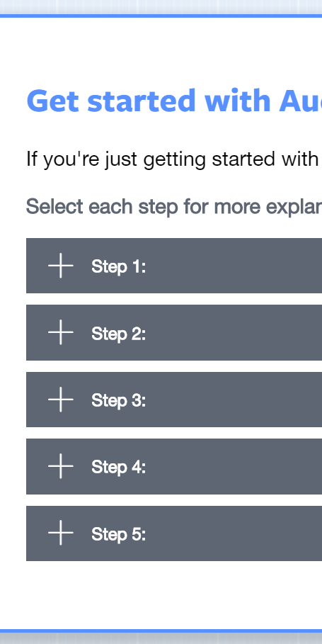The width and height of the screenshot is (322, 644).
Task: Click the plus icon beside Step 5
Action: tap(61, 533)
